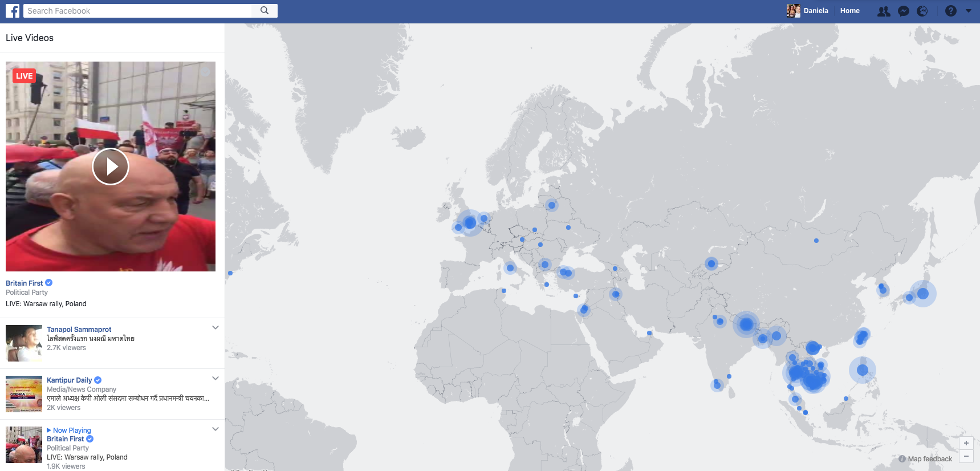This screenshot has width=980, height=471.
Task: Click the large live dot over Nepal
Action: coord(746,324)
